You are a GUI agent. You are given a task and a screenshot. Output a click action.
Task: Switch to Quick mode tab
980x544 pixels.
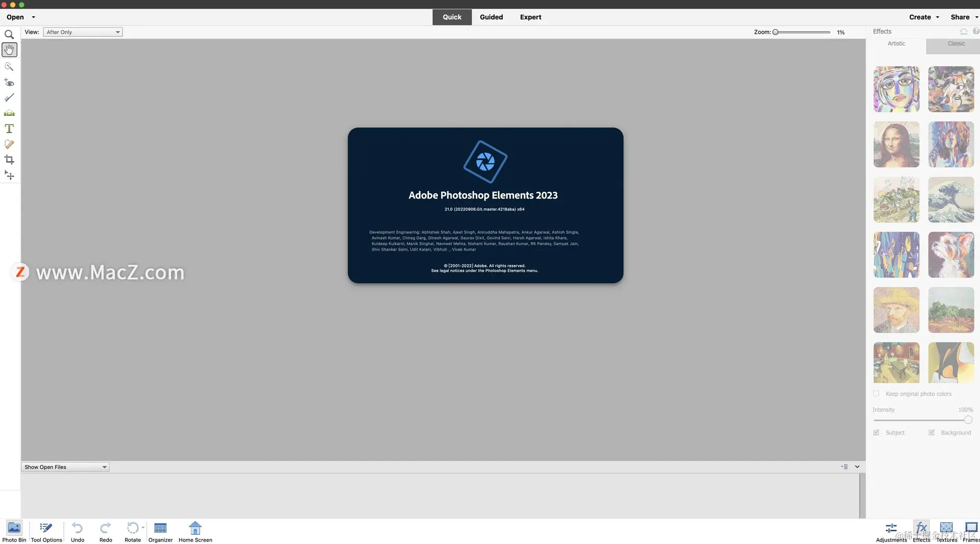point(452,17)
